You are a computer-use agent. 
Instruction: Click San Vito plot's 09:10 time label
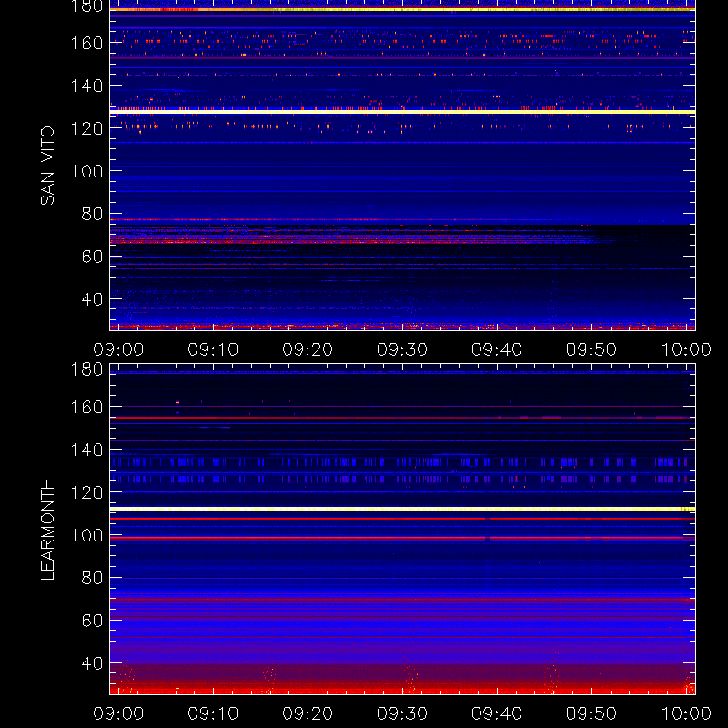click(213, 349)
